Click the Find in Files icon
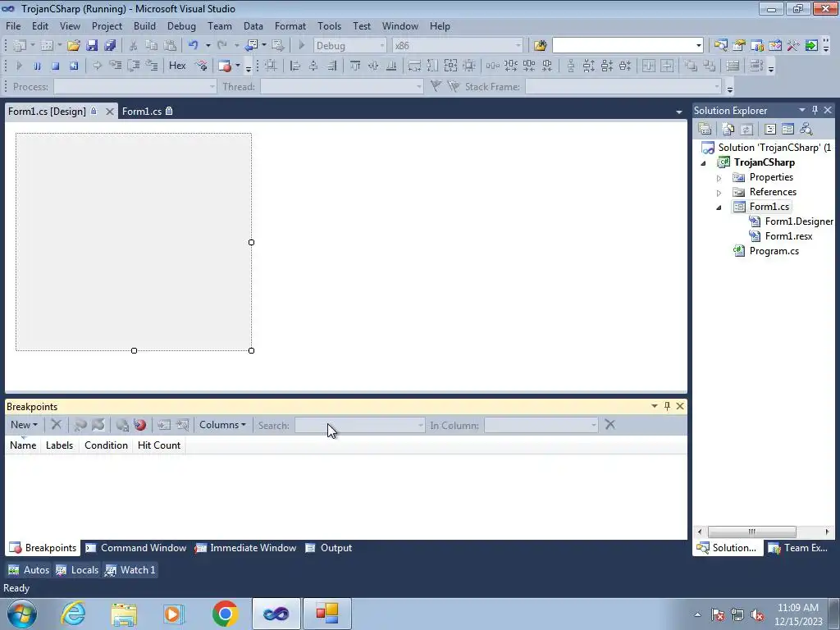The width and height of the screenshot is (840, 630). click(540, 46)
